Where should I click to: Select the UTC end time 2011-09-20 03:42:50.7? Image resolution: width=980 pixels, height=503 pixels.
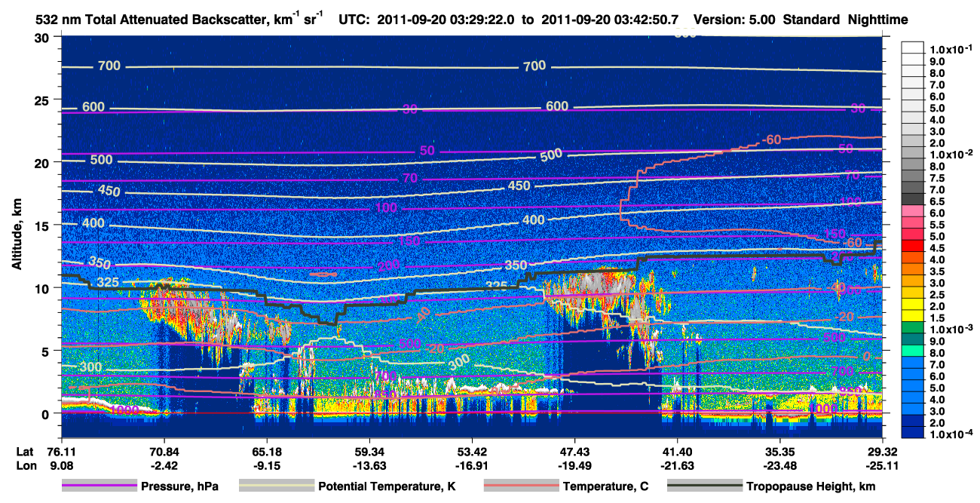click(x=610, y=20)
